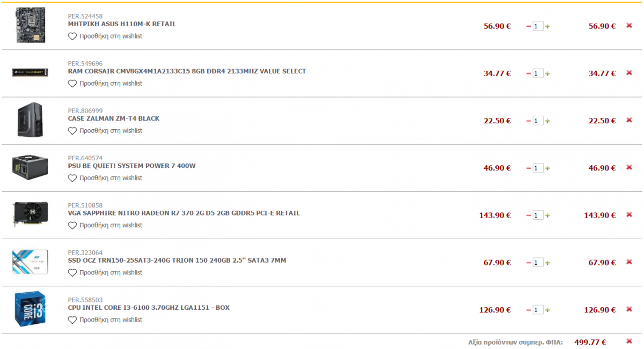Click wishlist heart for Intel Core i3-6100

(x=72, y=320)
